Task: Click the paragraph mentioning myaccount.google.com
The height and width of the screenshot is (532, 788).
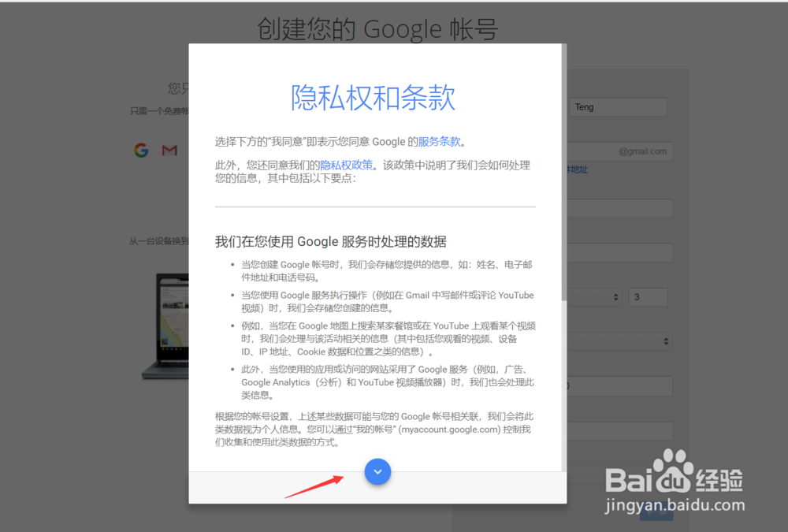Action: coord(374,430)
